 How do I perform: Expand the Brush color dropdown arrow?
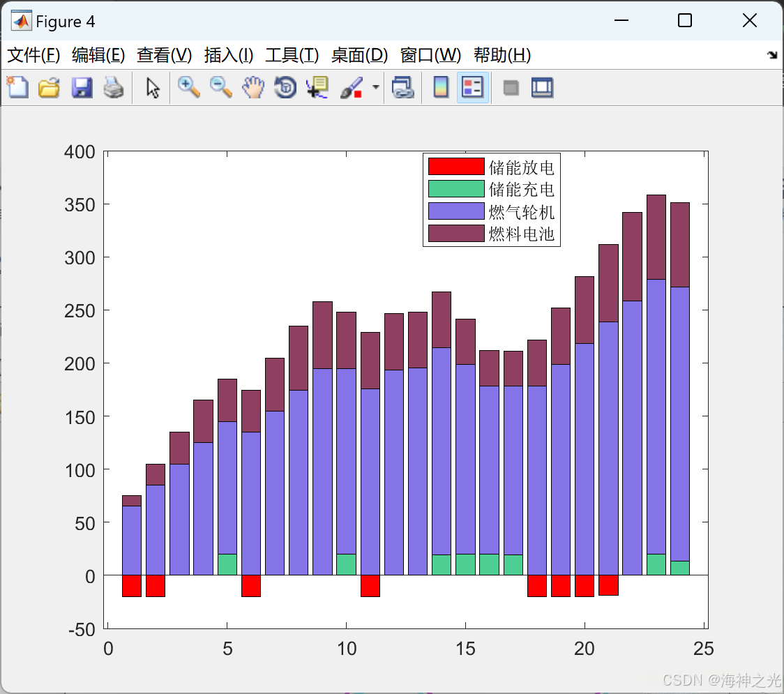click(376, 87)
